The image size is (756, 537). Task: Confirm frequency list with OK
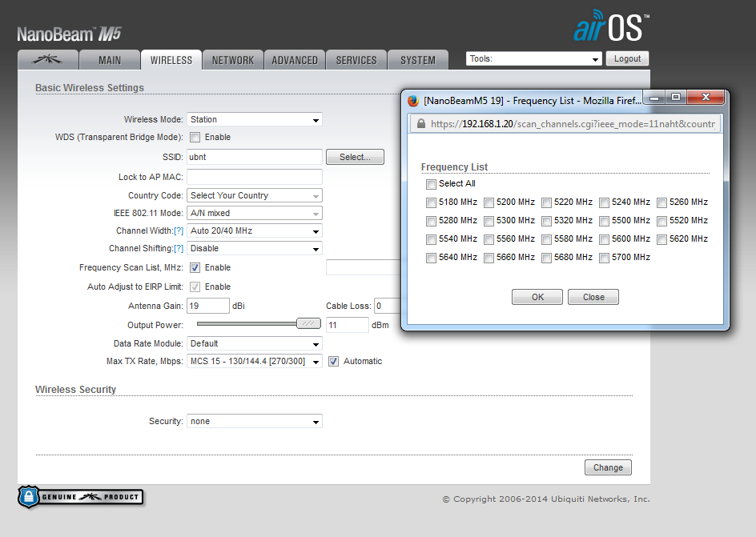coord(537,297)
